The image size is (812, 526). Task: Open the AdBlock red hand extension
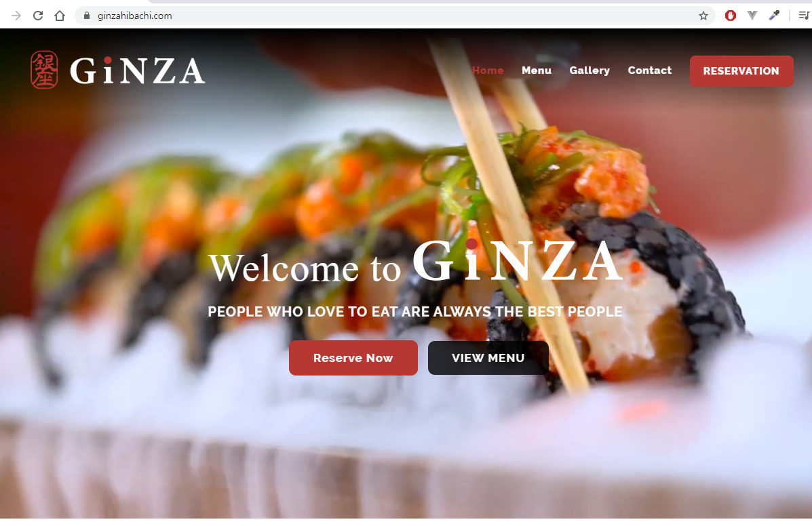[x=730, y=16]
